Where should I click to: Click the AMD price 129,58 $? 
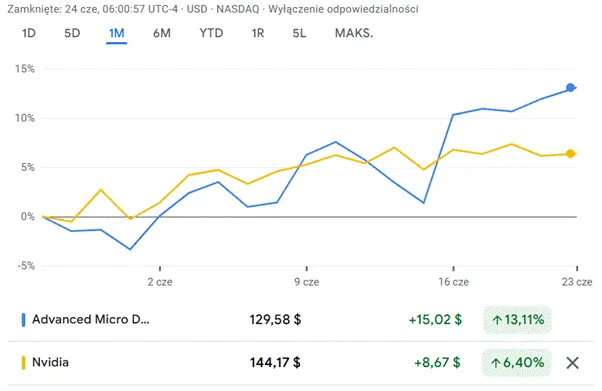[275, 320]
